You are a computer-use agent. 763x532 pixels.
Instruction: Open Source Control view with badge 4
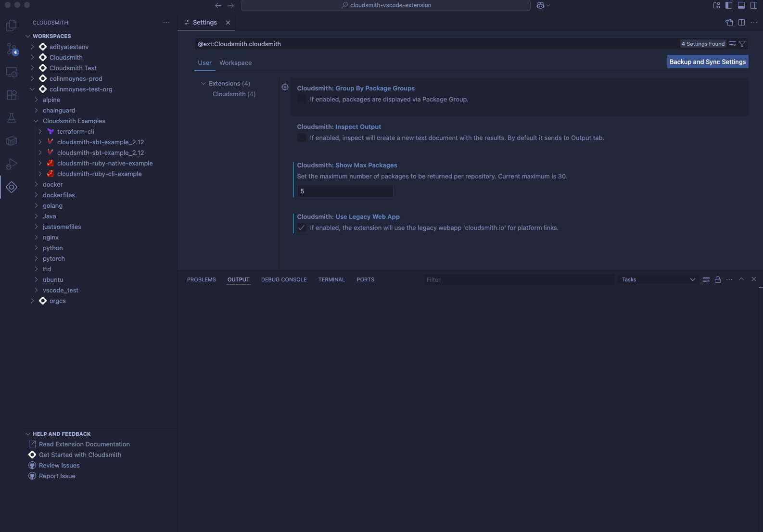[x=12, y=49]
